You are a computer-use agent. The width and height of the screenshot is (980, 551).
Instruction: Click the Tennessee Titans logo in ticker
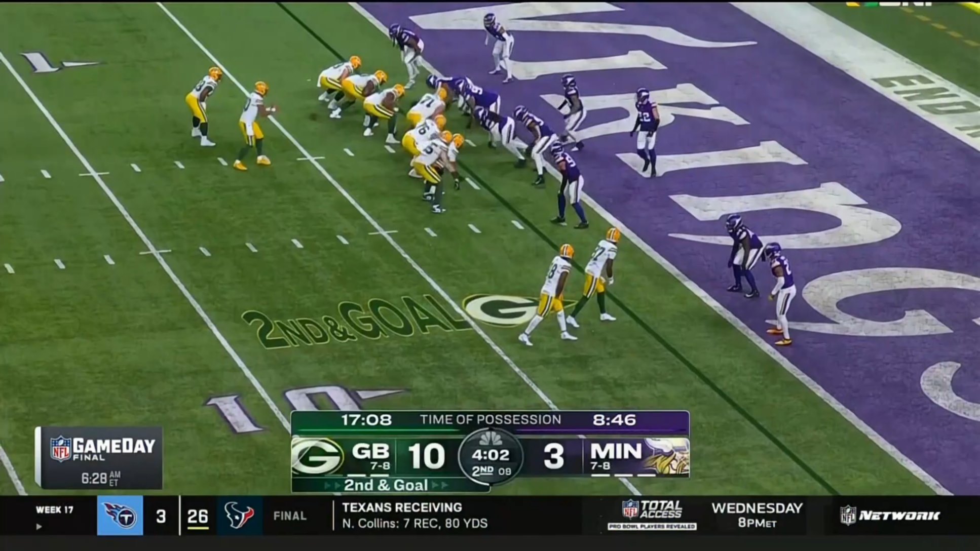pyautogui.click(x=120, y=516)
